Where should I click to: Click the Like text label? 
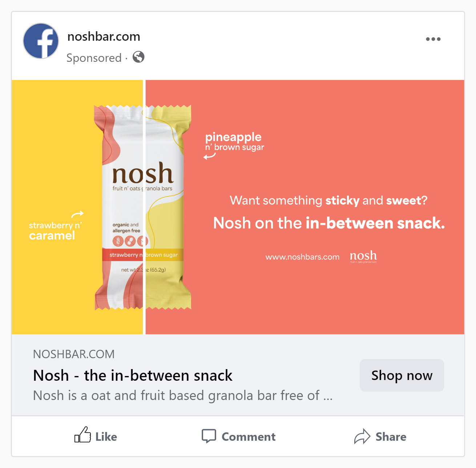[106, 437]
